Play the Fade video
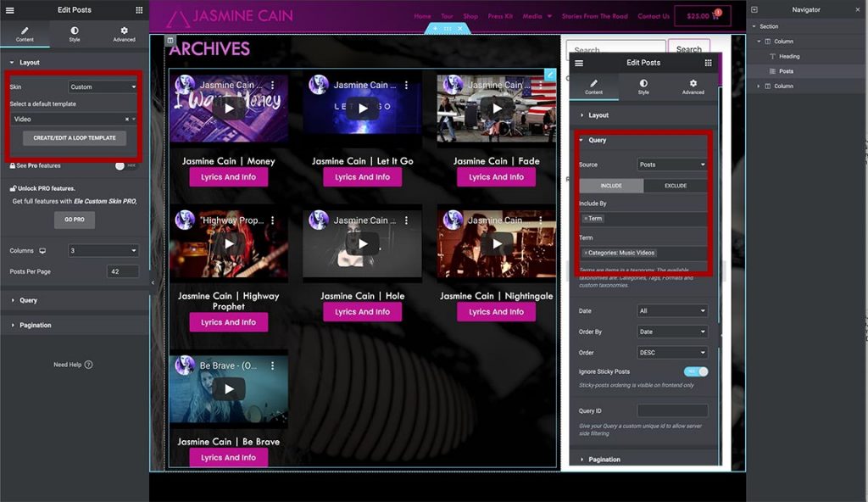Image resolution: width=868 pixels, height=502 pixels. point(497,109)
